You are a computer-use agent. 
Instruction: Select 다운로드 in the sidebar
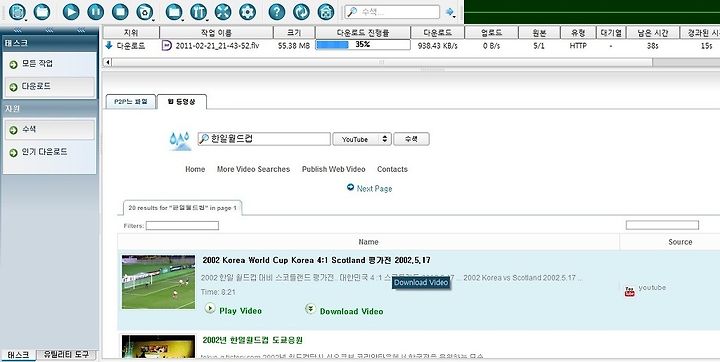pos(50,86)
